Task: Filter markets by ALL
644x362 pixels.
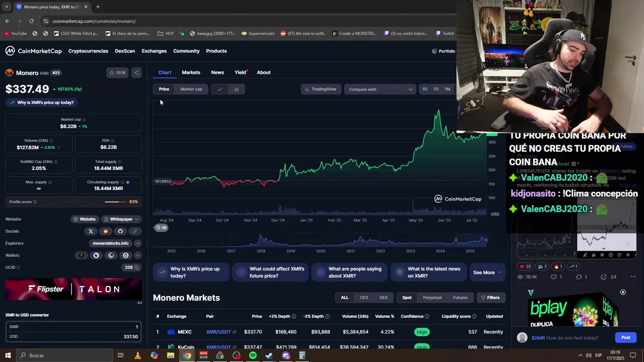Action: 345,298
